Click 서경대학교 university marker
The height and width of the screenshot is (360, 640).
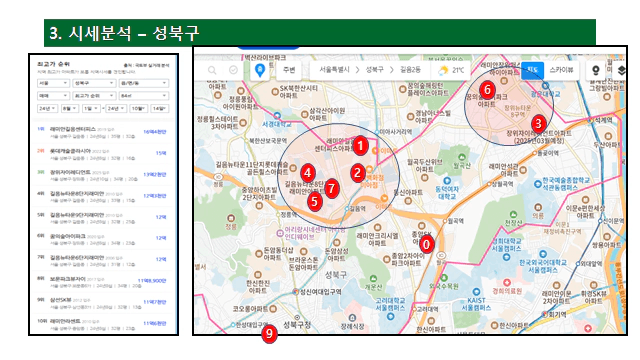click(277, 116)
